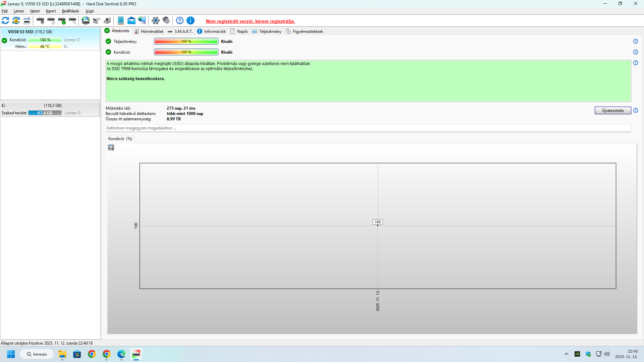644x362 pixels.
Task: Switch to the Hőmérséklet tab
Action: coord(149,32)
